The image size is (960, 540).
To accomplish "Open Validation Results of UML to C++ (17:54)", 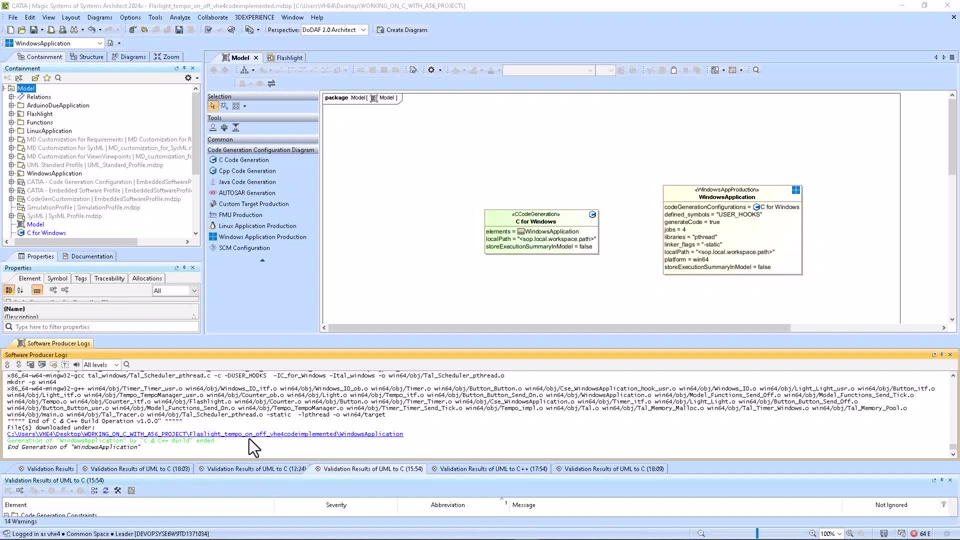I will 489,469.
